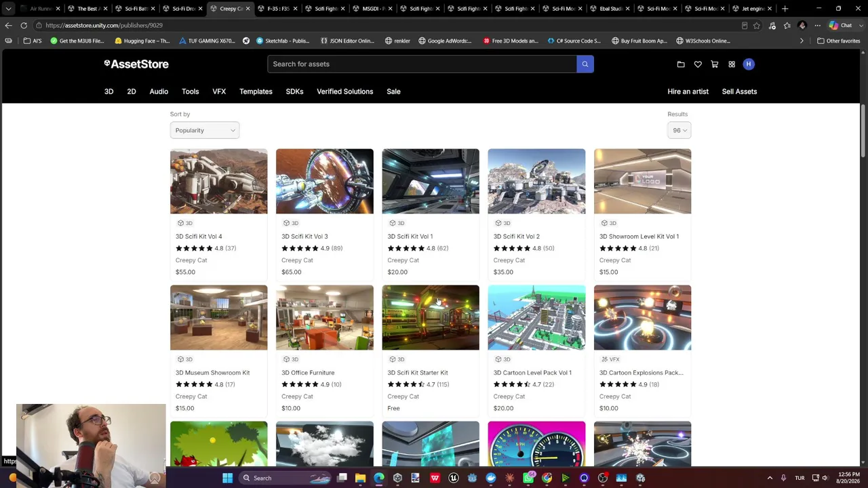Open the Hugging Face bookmark
The height and width of the screenshot is (488, 868).
tap(142, 41)
